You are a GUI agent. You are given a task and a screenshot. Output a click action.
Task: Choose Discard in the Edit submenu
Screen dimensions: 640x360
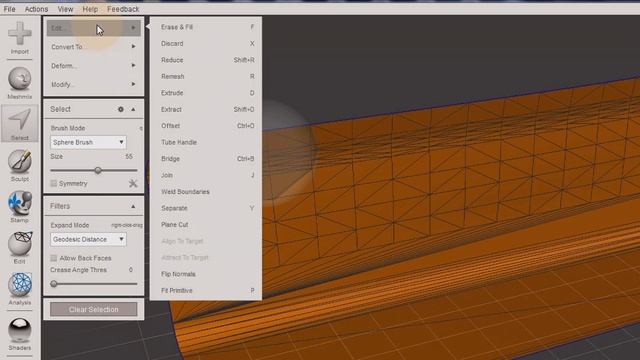206,43
